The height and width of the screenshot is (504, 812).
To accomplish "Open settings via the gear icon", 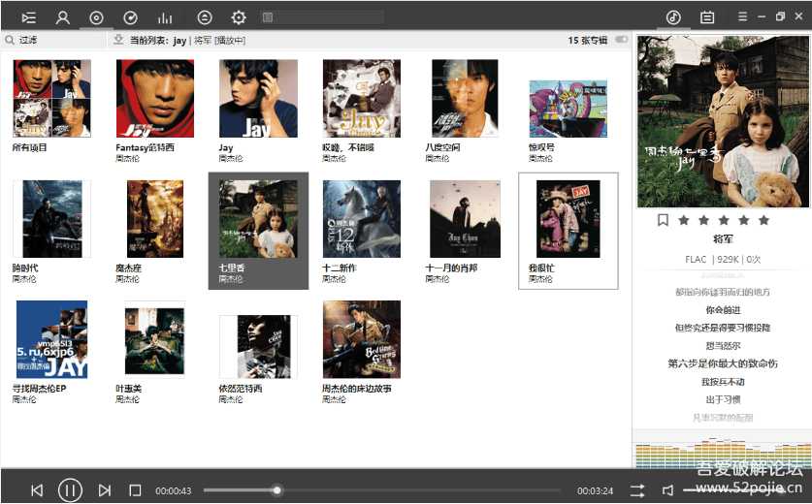I will click(238, 17).
